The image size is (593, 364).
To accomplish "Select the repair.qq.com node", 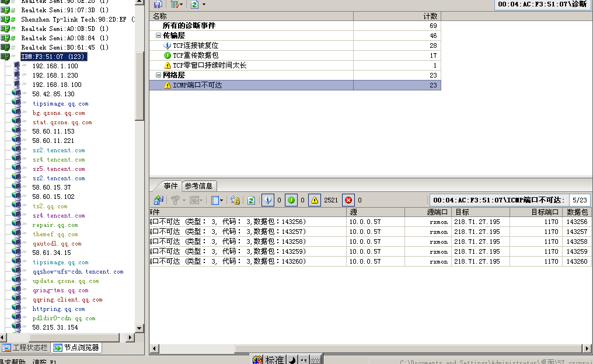I will [x=55, y=225].
